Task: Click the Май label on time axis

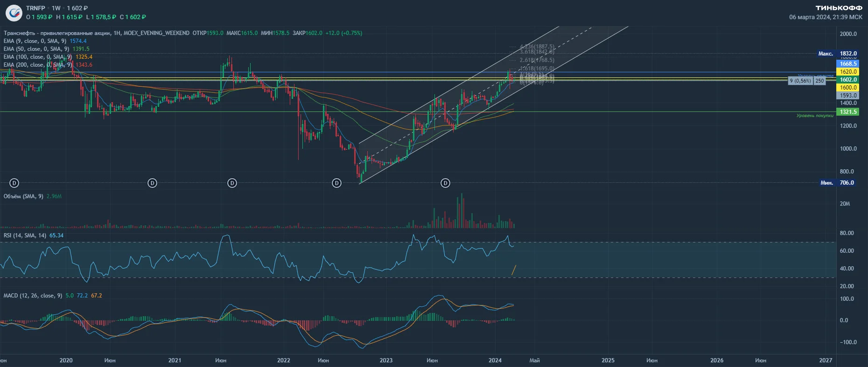Action: 535,360
